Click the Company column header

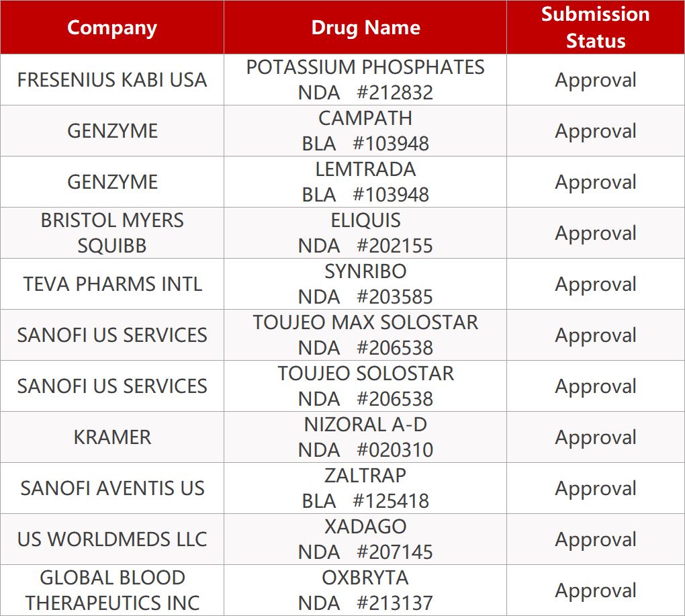(112, 28)
